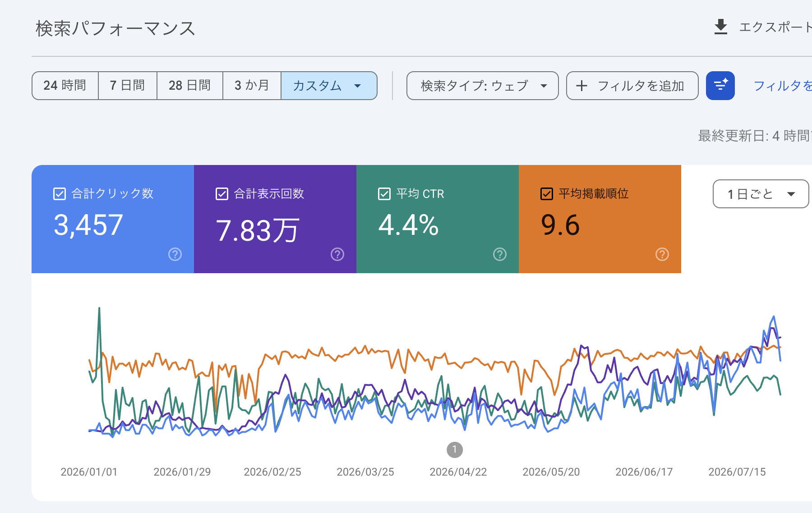The width and height of the screenshot is (812, 513).
Task: Click the 最終更新日 status text
Action: (755, 136)
